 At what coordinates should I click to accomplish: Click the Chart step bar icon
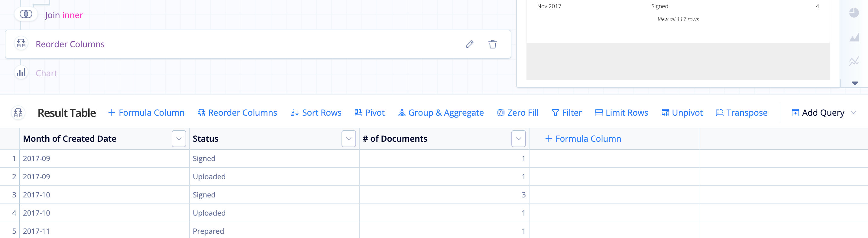coord(21,73)
